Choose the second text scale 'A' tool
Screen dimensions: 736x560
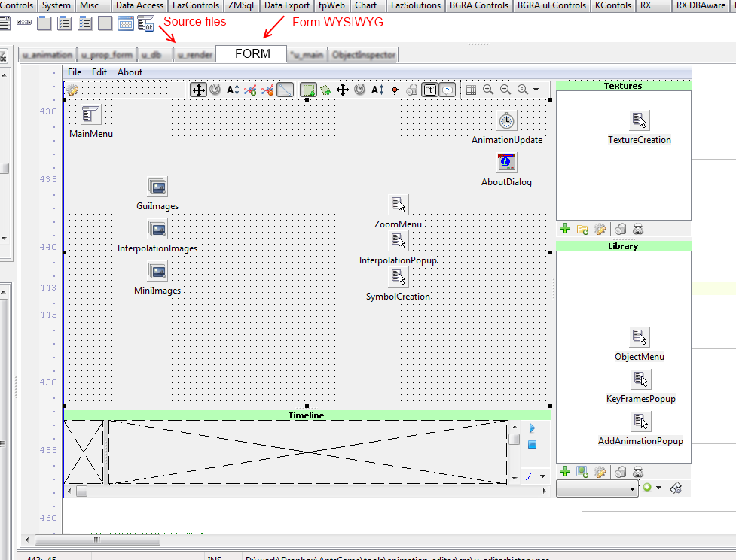[377, 90]
